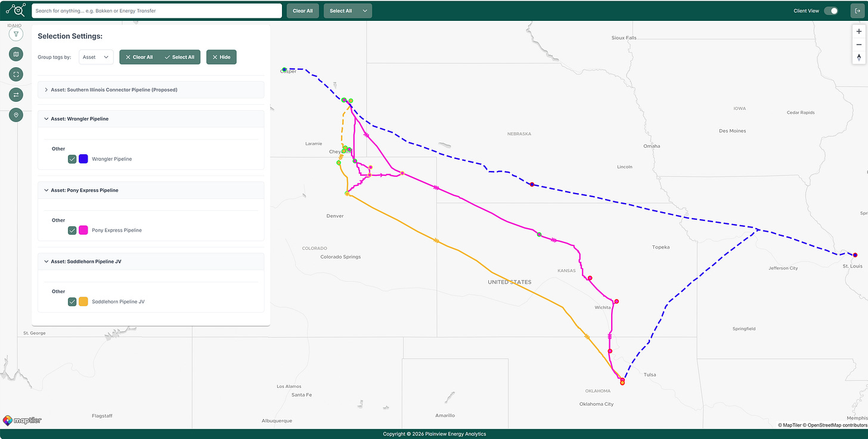Image resolution: width=868 pixels, height=439 pixels.
Task: Click the Albuquerque city label
Action: click(277, 421)
